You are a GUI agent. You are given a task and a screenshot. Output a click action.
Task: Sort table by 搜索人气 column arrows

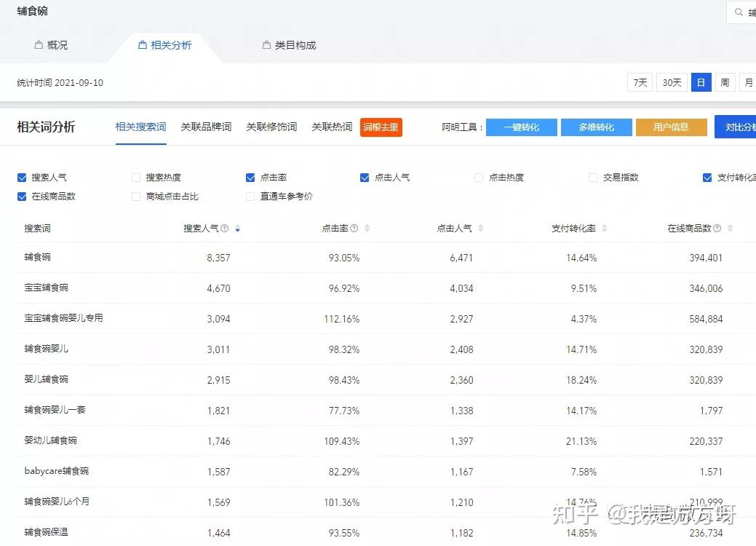click(x=237, y=229)
